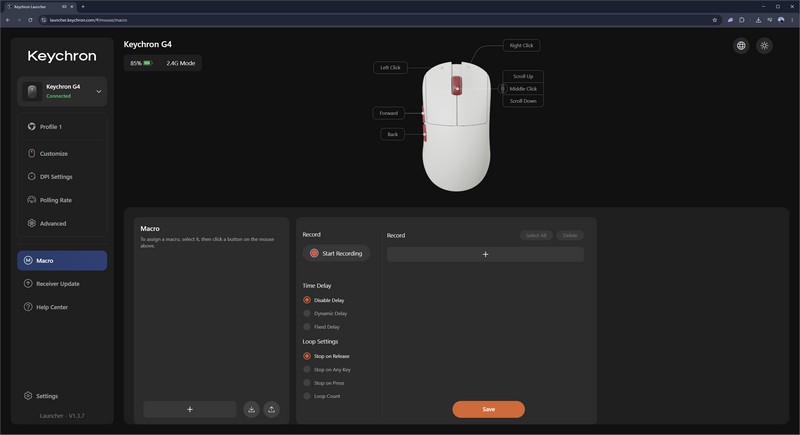Screen dimensions: 800x435
Task: Open the browser downloads icon
Action: click(x=758, y=20)
